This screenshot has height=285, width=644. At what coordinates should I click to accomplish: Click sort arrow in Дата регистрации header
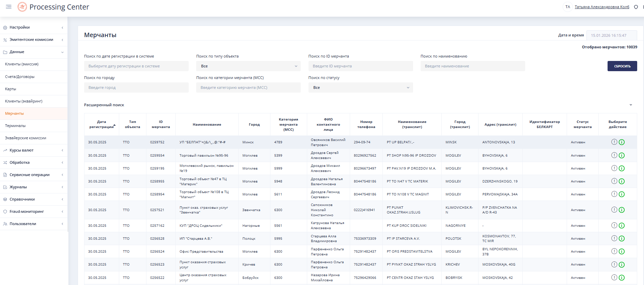point(114,125)
